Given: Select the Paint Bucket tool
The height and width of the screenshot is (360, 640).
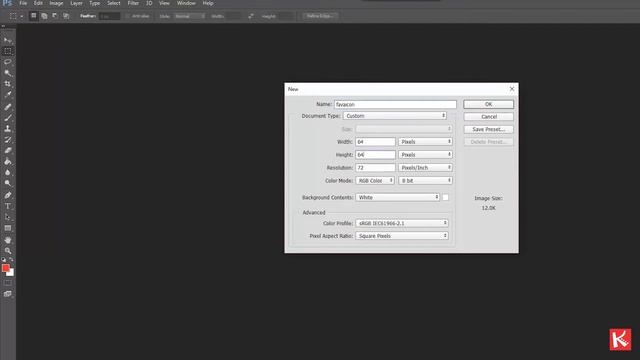Looking at the screenshot, I should click(8, 162).
